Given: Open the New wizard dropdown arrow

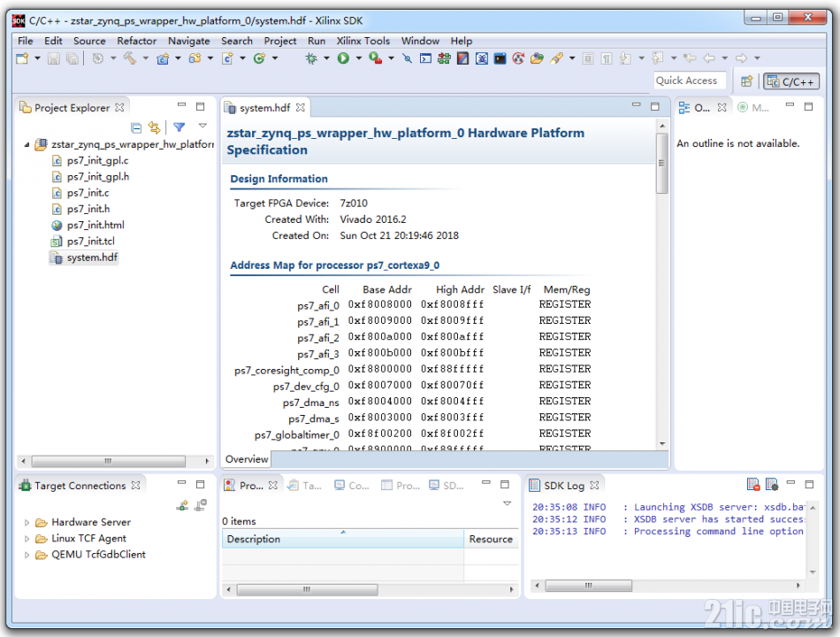Looking at the screenshot, I should pyautogui.click(x=37, y=58).
